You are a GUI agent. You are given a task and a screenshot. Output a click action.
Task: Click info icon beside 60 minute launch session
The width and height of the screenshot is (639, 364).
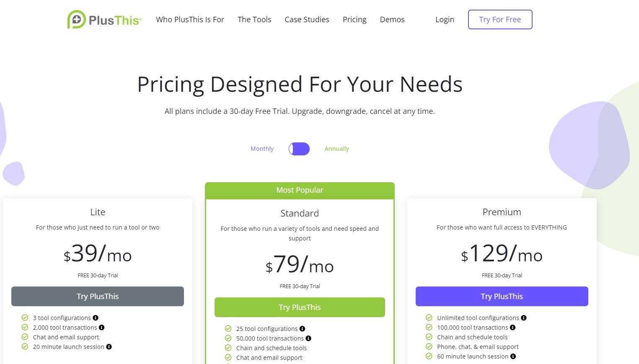[513, 356]
